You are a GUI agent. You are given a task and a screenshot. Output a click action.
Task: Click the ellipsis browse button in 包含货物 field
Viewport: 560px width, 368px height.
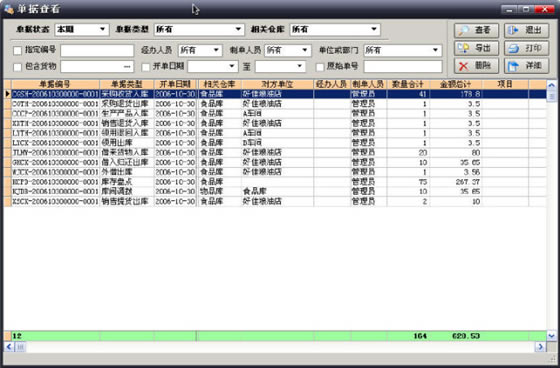click(x=127, y=67)
